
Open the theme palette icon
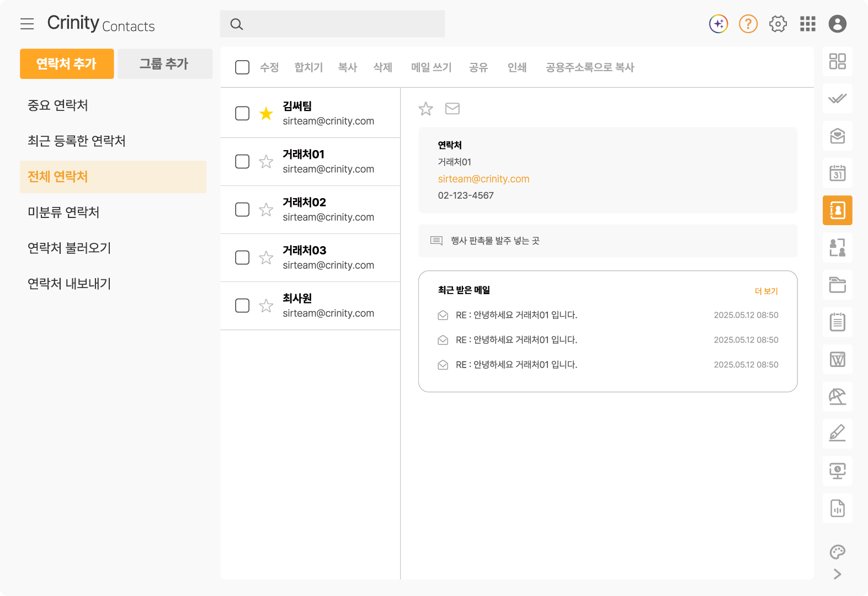tap(838, 552)
